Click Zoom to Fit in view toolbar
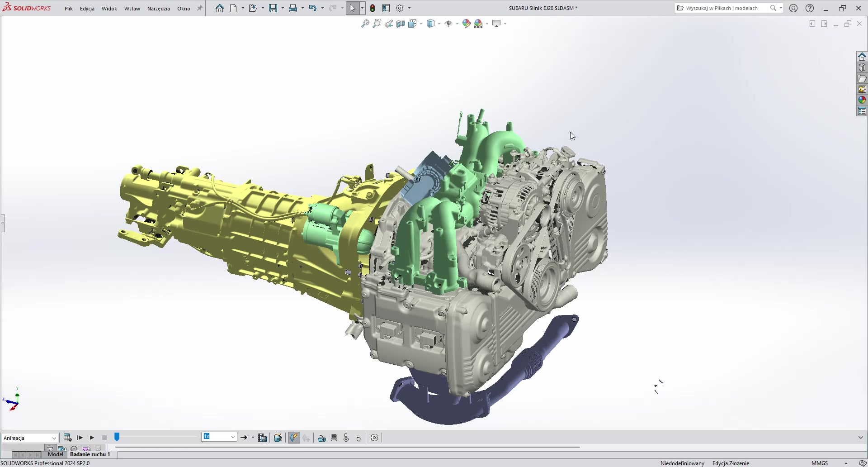 [x=365, y=24]
